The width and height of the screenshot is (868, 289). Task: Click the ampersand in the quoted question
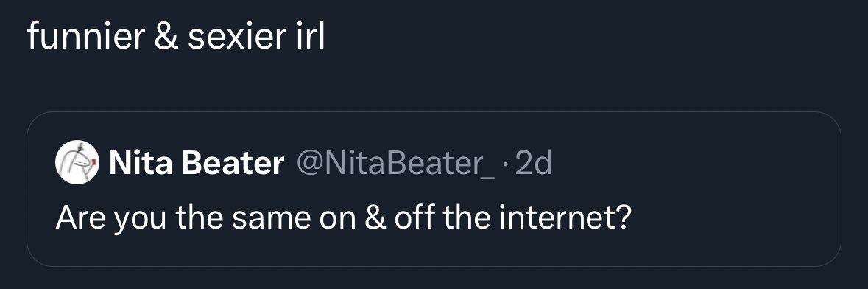[x=375, y=218]
